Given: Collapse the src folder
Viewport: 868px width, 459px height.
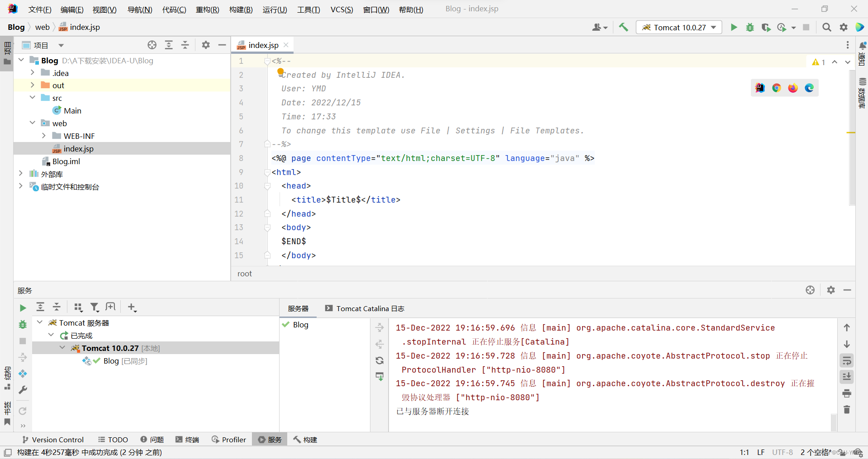Looking at the screenshot, I should tap(32, 98).
